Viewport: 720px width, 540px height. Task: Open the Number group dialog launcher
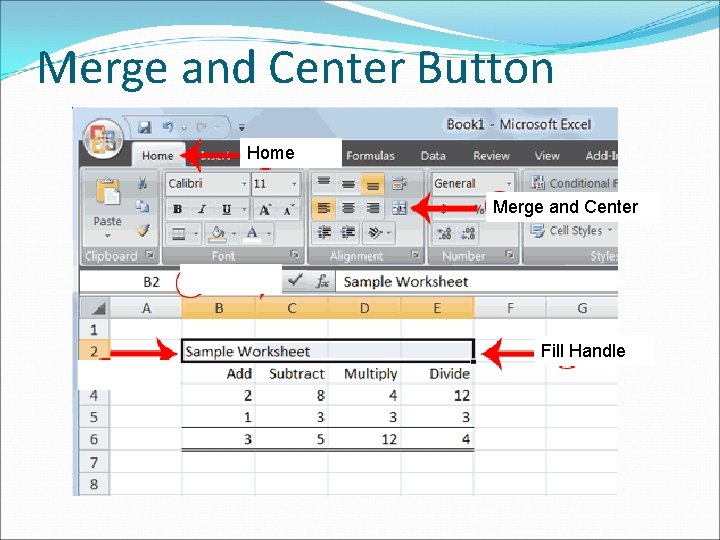tap(510, 254)
